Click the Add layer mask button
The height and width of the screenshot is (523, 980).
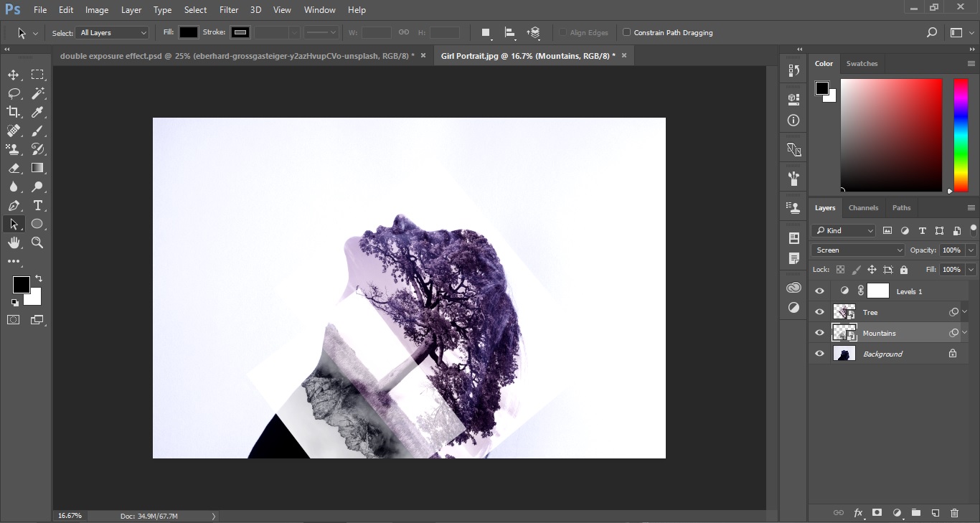click(877, 513)
